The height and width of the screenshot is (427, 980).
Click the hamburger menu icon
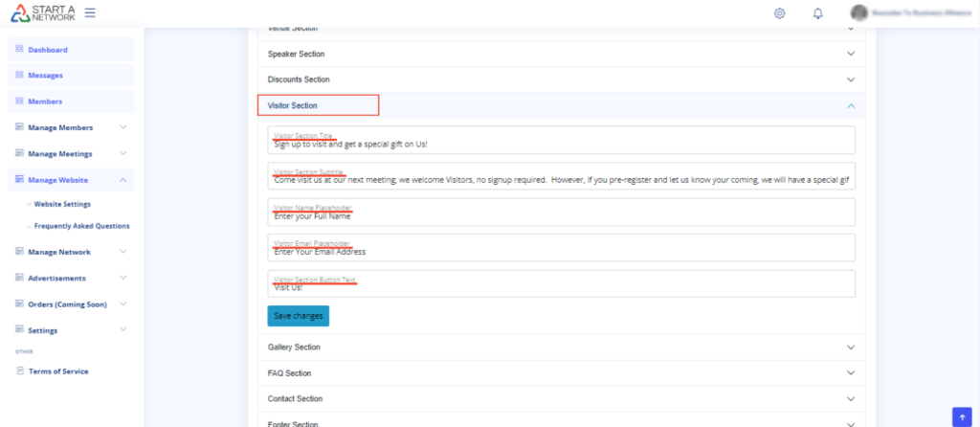(90, 13)
